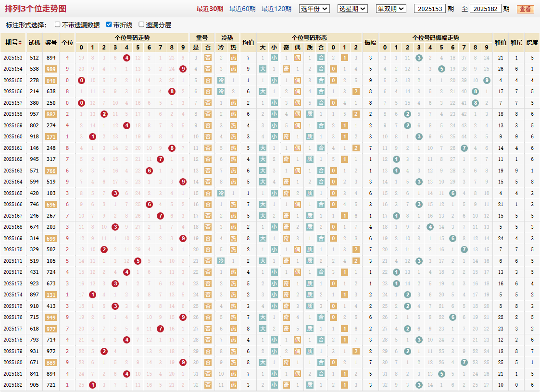Click the red ball 9 in row 2025176

[183, 318]
